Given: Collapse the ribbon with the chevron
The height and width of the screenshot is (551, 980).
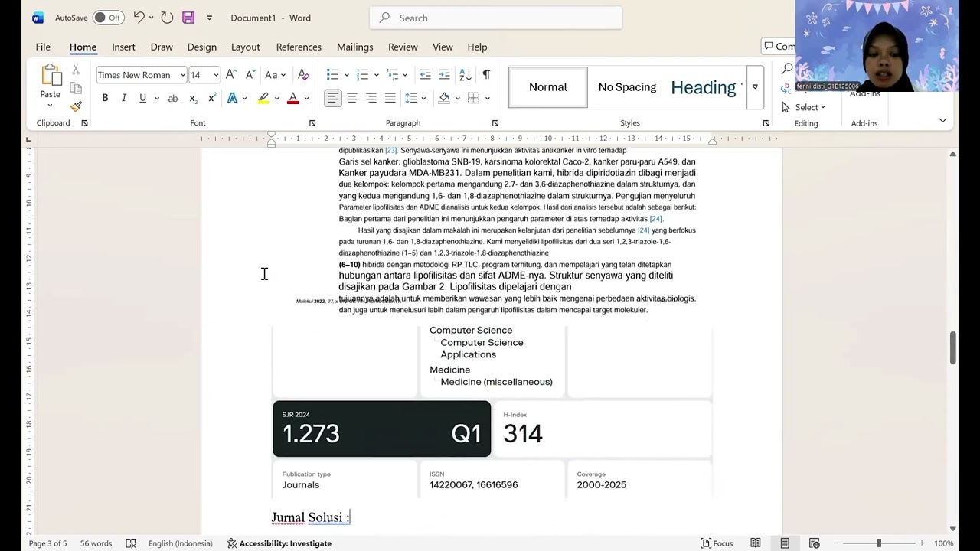Looking at the screenshot, I should coord(942,120).
